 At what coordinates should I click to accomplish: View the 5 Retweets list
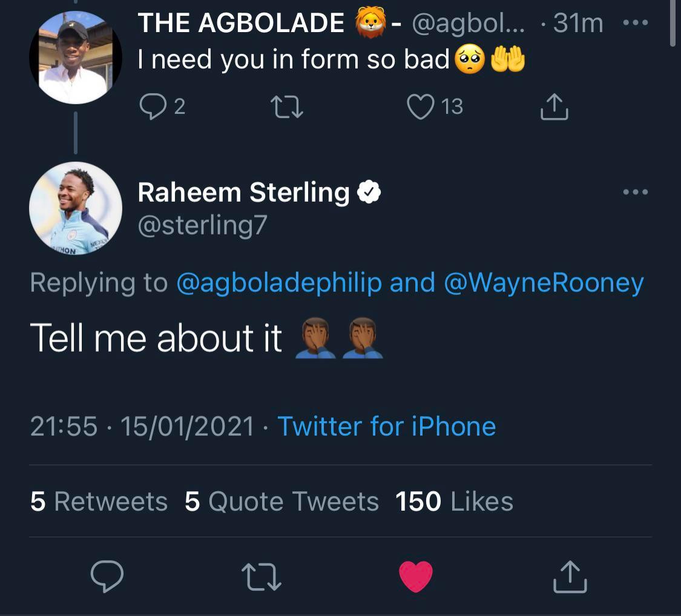click(98, 501)
